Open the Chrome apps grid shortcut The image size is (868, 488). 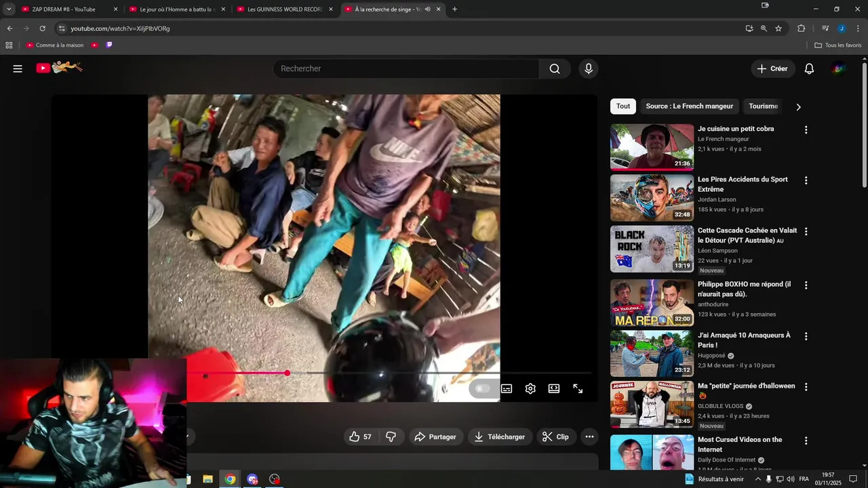pyautogui.click(x=9, y=45)
